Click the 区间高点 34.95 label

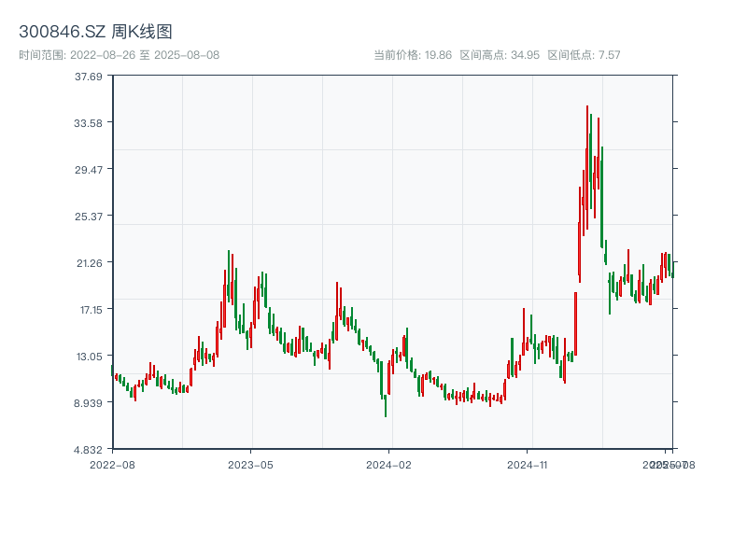pyautogui.click(x=500, y=55)
